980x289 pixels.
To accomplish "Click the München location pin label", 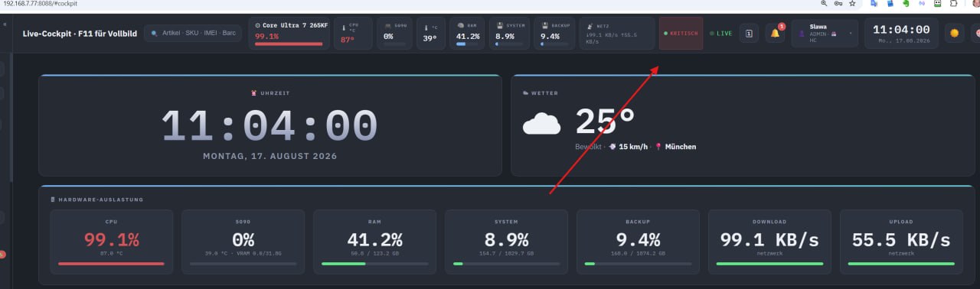I will (676, 146).
